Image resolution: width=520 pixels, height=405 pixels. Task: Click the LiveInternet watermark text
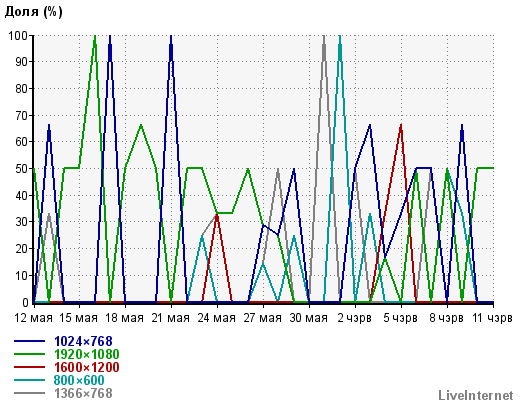tap(476, 395)
